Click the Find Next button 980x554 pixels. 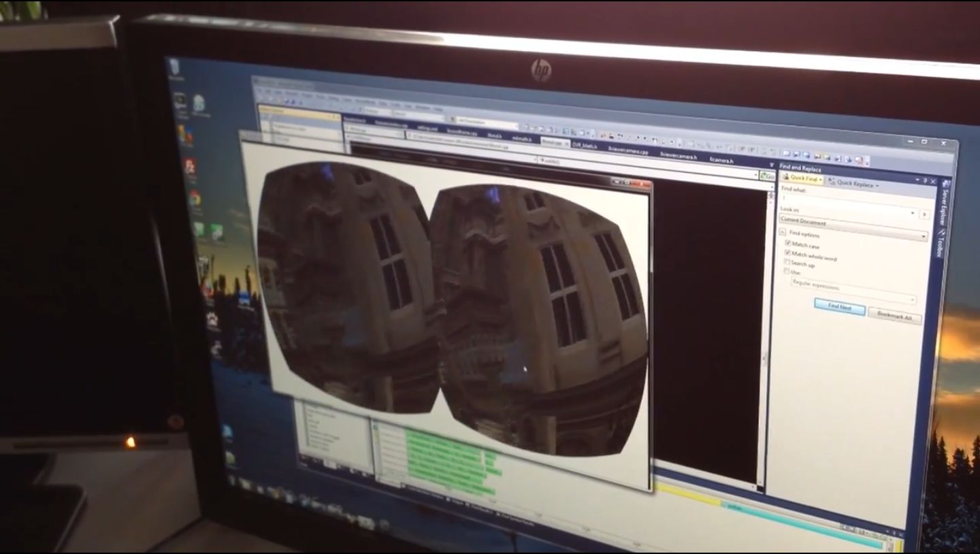click(x=839, y=308)
